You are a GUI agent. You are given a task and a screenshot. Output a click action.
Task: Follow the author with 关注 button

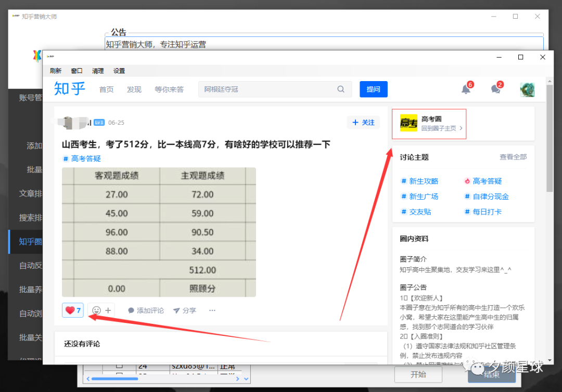coord(363,122)
